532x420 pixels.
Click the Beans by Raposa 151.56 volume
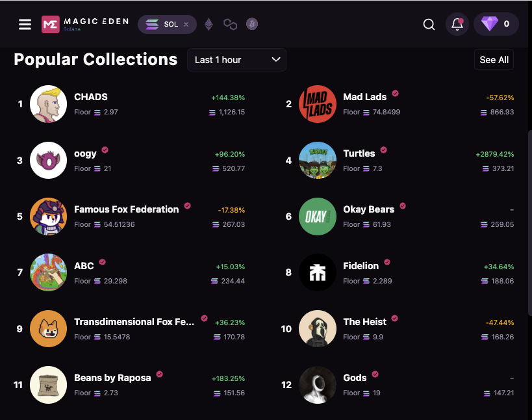click(229, 393)
